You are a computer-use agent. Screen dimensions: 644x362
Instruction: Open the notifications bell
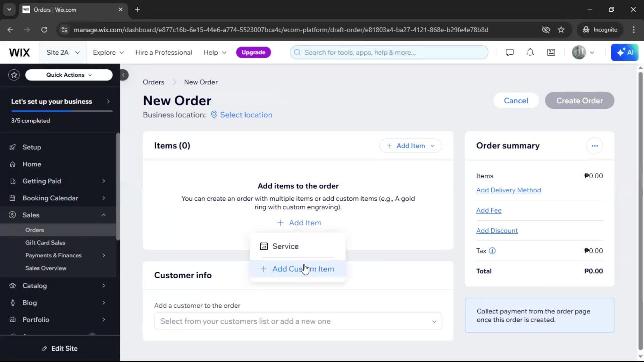click(x=530, y=52)
